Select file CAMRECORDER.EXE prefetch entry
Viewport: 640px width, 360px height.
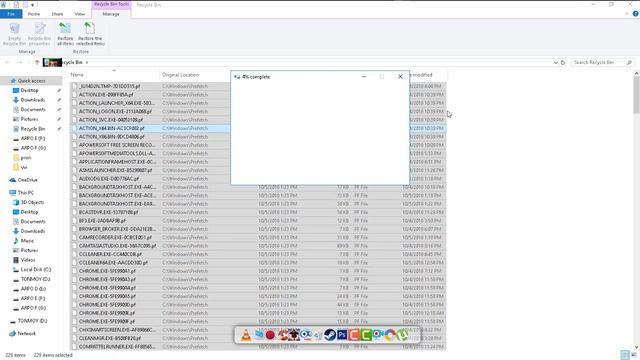(x=115, y=238)
